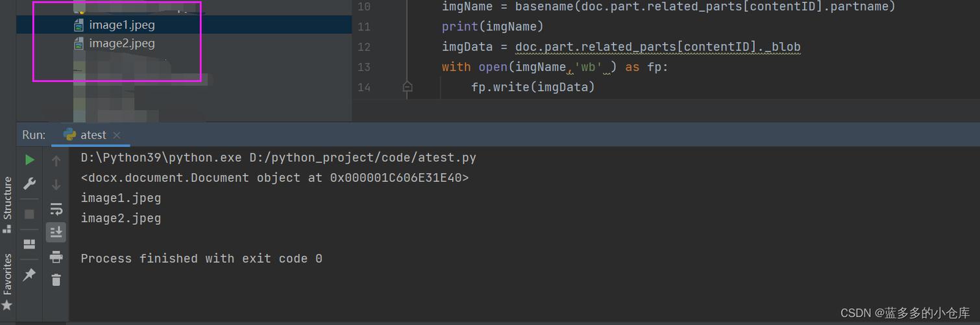
Task: Toggle Soft-Wrap in the console
Action: tap(56, 209)
